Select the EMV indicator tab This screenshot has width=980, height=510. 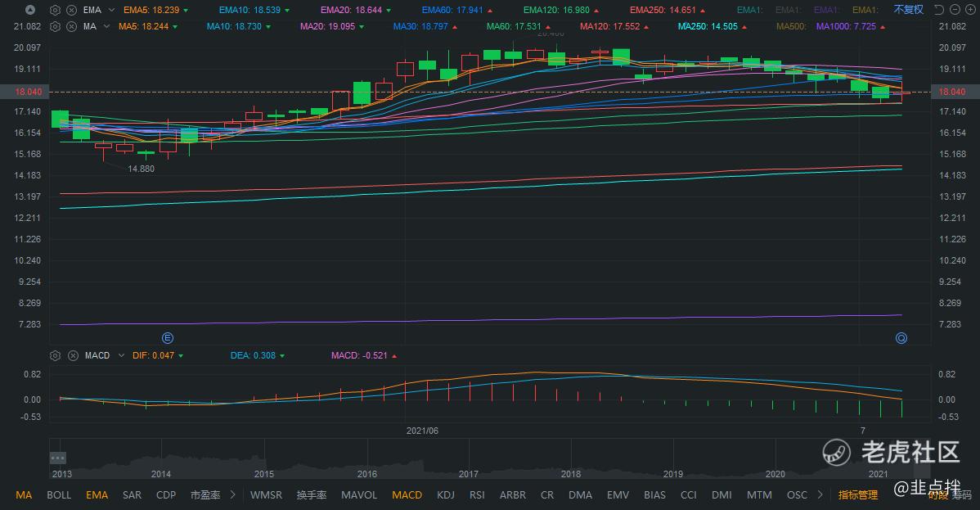(618, 495)
